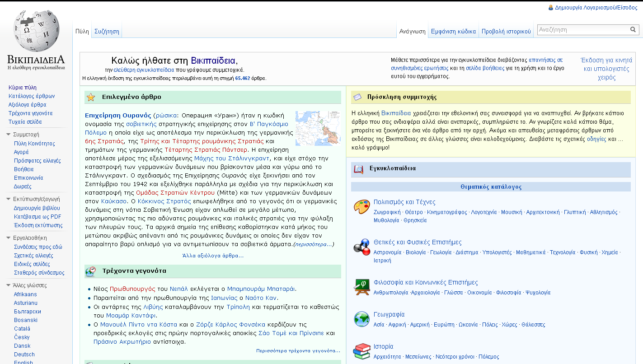The image size is (643, 364).
Task: Open Άλλα αξιόλογα άρθρα... link
Action: point(213,256)
